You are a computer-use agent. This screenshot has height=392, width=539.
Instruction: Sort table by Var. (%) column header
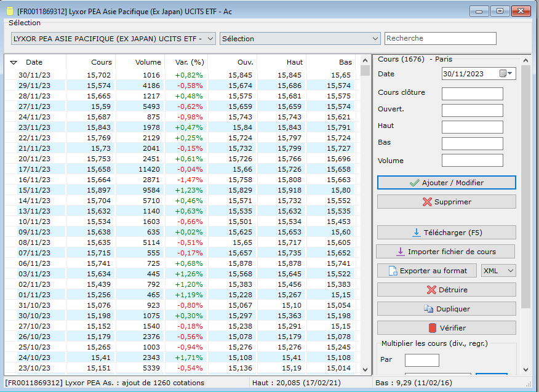[186, 62]
